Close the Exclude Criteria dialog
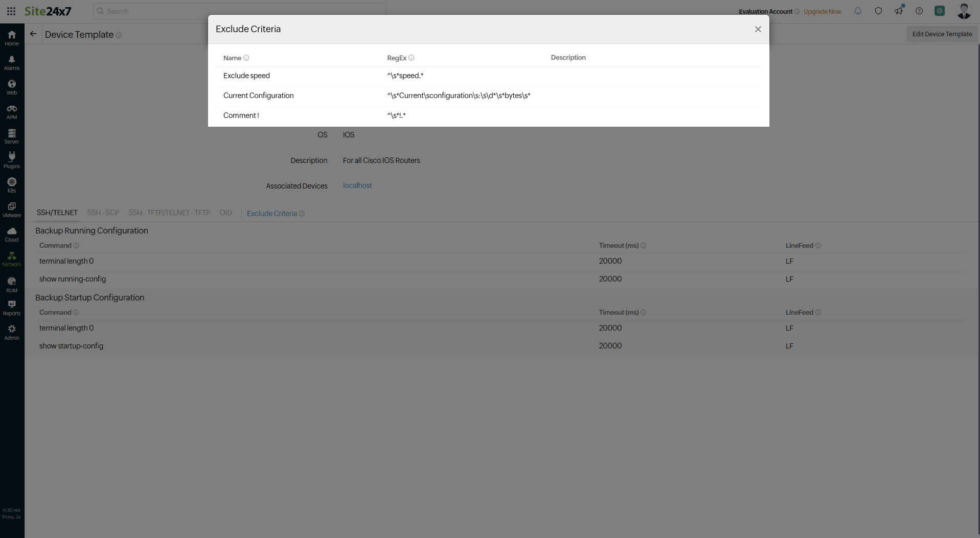 pos(758,29)
